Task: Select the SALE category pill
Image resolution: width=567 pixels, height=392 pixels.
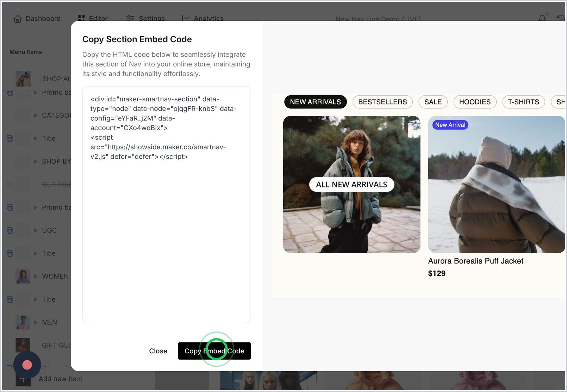Action: (x=433, y=102)
